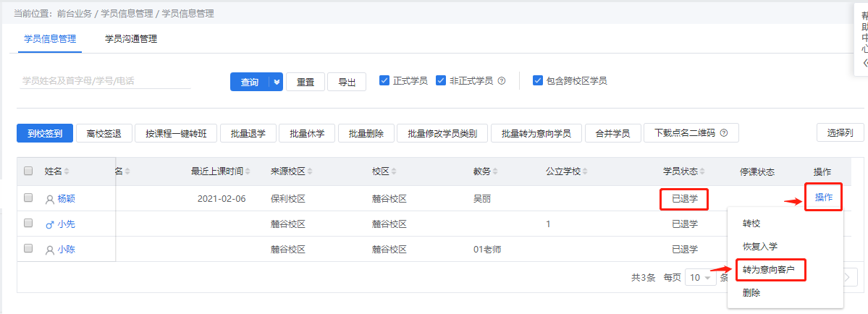
Task: Click the 保利校区 source campus cell
Action: (288, 198)
